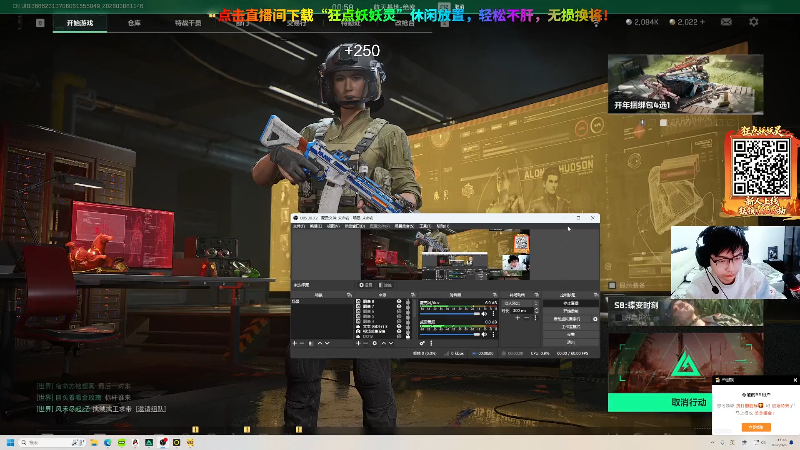Toggle visibility of the 图像 4 source
Viewport: 800px width, 450px height.
[x=398, y=321]
